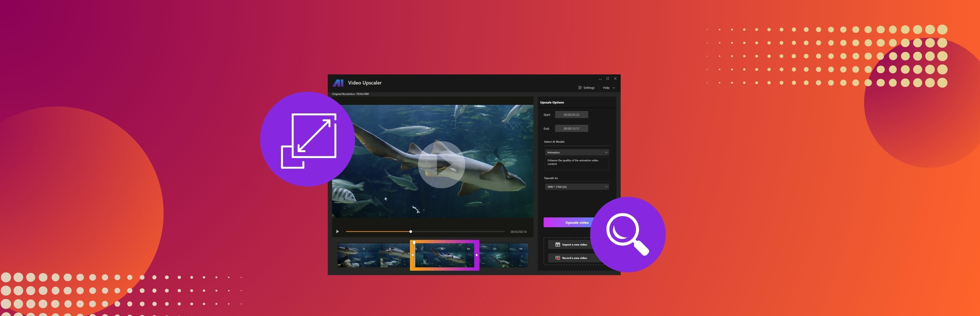Click the Upscale video button
The width and height of the screenshot is (980, 316).
[x=569, y=222]
